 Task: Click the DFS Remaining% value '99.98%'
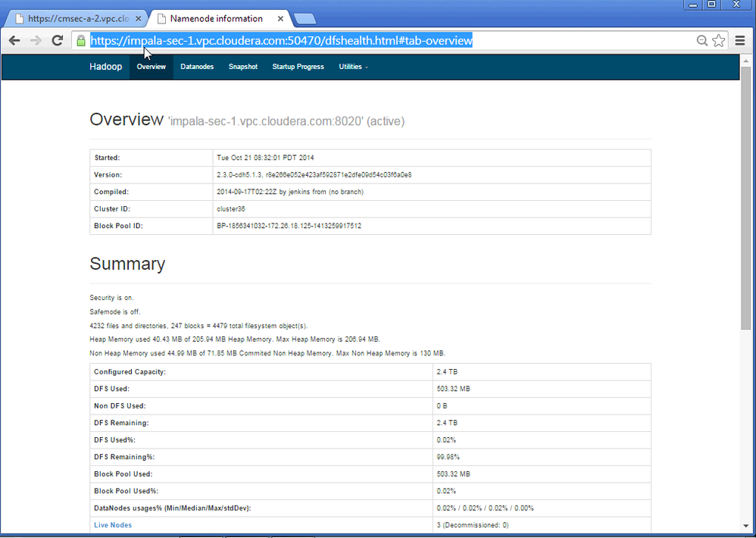coord(448,457)
